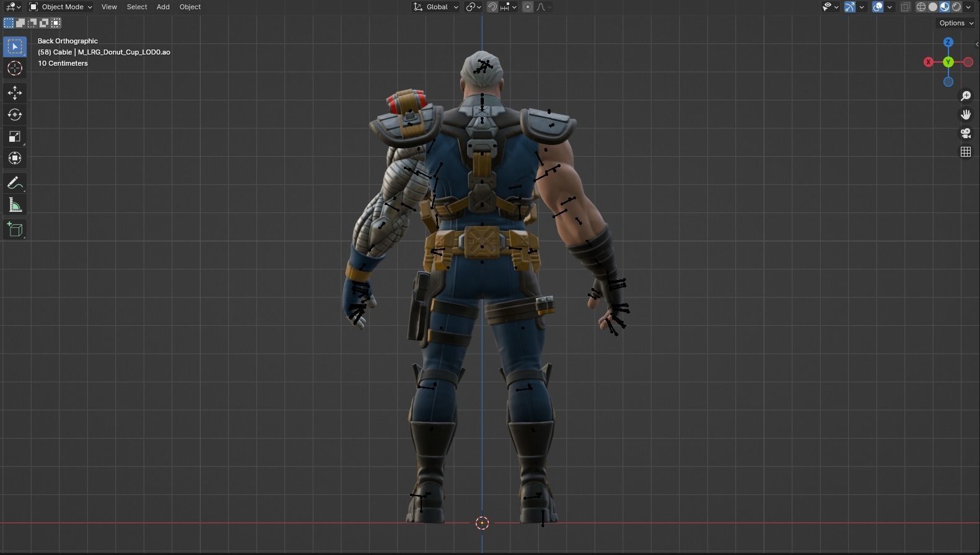Switch to Rendered shading
The image size is (980, 555).
(956, 7)
